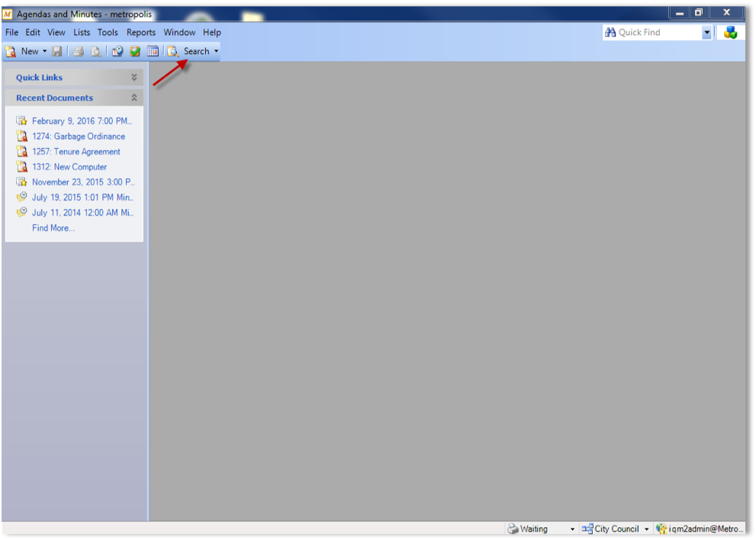Viewport: 756px width, 540px height.
Task: Open July 19, 2015 1:01 PM minutes
Action: pyautogui.click(x=82, y=198)
